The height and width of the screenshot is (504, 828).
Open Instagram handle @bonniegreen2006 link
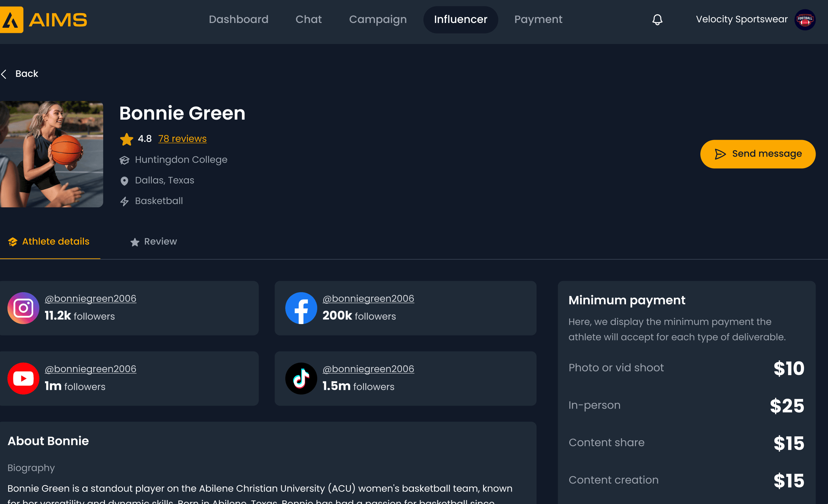tap(90, 298)
